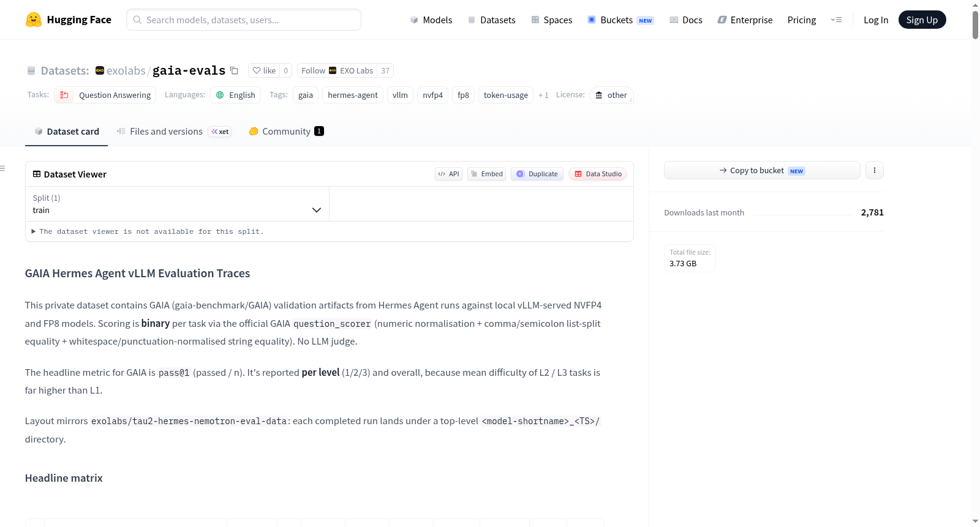
Task: Open the exolabs organization link
Action: (x=126, y=70)
